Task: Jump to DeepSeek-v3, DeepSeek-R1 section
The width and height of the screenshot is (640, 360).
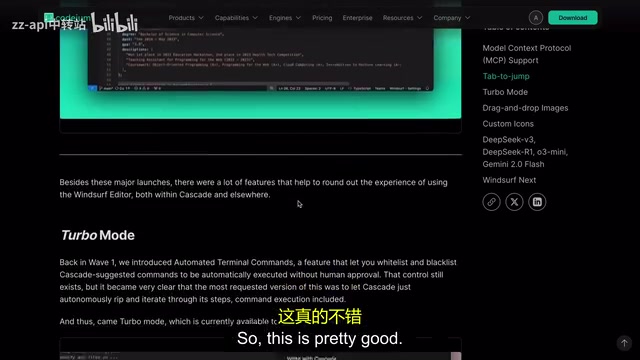Action: tap(525, 152)
